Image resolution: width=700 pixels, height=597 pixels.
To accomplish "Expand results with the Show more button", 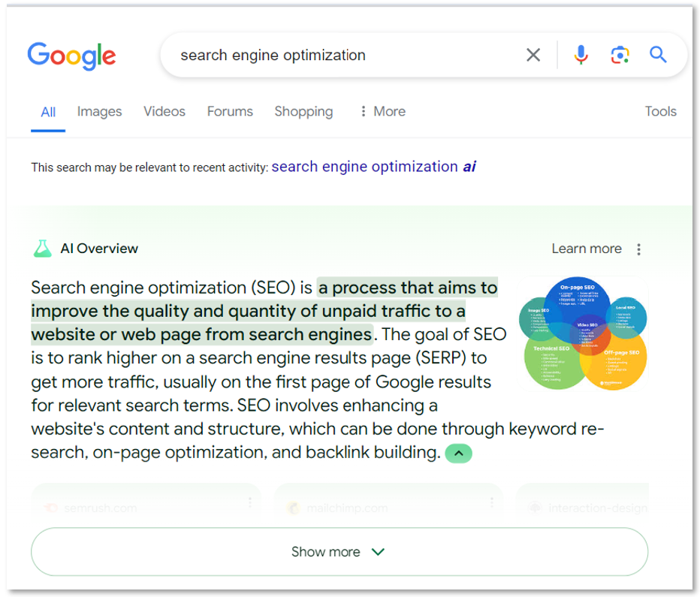I will pos(338,551).
